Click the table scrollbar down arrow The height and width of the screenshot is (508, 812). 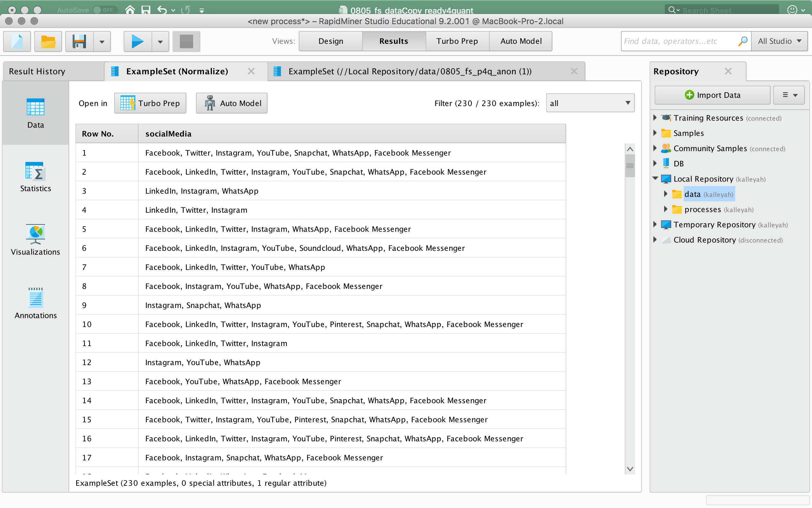(630, 469)
